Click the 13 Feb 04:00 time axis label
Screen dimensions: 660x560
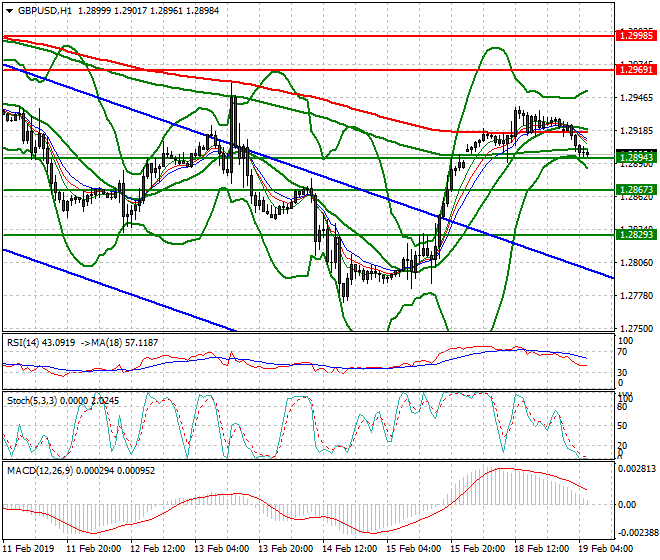tap(221, 549)
